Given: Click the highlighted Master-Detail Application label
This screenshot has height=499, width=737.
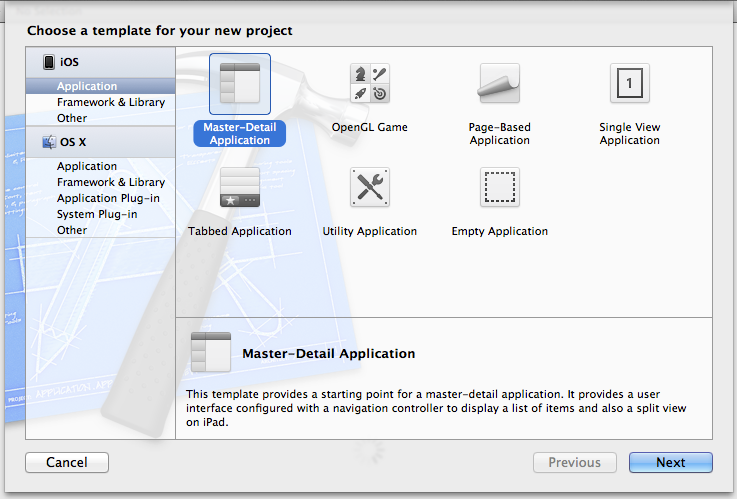Looking at the screenshot, I should click(240, 133).
